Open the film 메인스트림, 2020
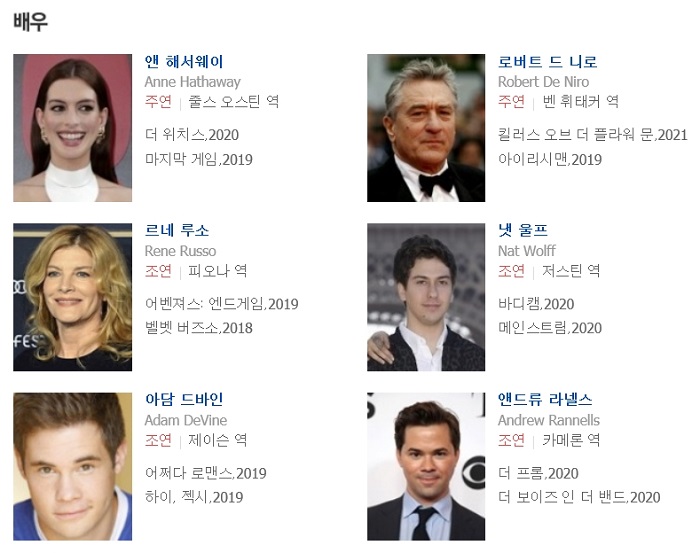 [550, 328]
